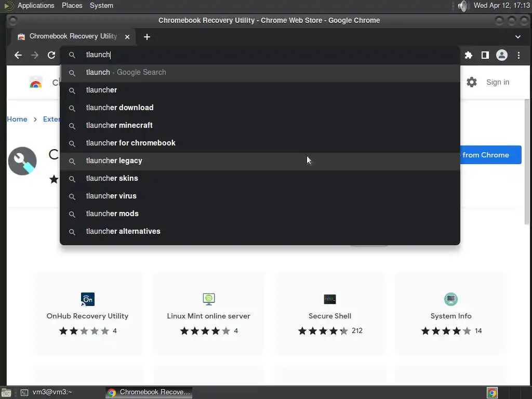Open the Chrome profile avatar
Image resolution: width=532 pixels, height=399 pixels.
pyautogui.click(x=502, y=55)
